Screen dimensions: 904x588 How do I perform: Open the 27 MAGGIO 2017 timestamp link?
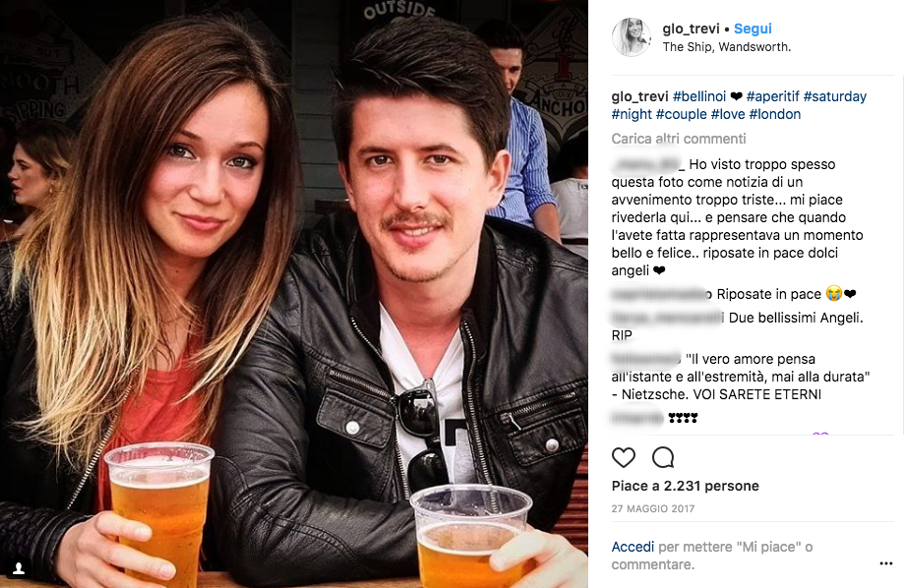652,508
